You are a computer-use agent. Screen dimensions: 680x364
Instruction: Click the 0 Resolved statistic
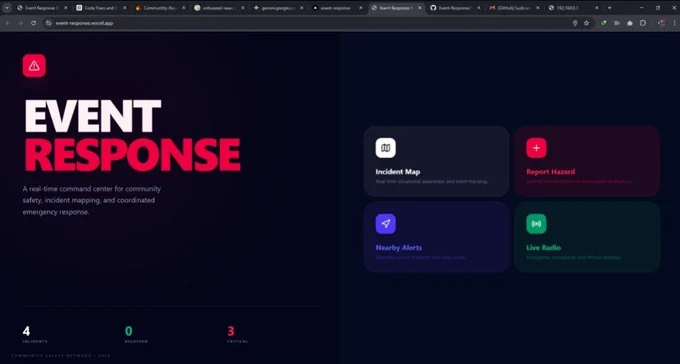click(136, 334)
